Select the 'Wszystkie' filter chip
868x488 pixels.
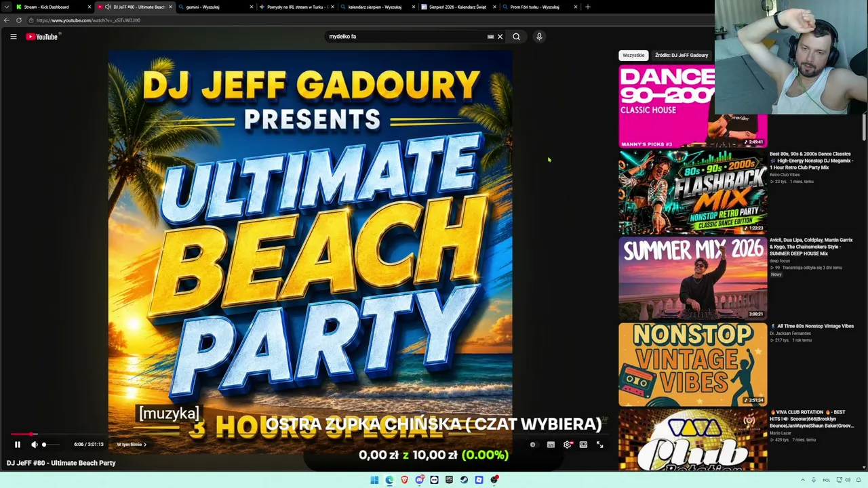(x=633, y=55)
